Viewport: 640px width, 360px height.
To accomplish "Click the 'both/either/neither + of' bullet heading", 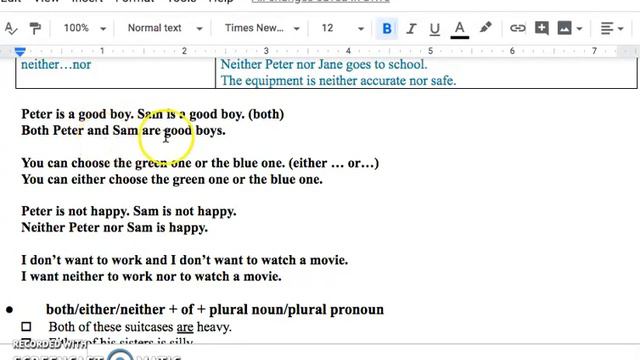I will (x=215, y=310).
